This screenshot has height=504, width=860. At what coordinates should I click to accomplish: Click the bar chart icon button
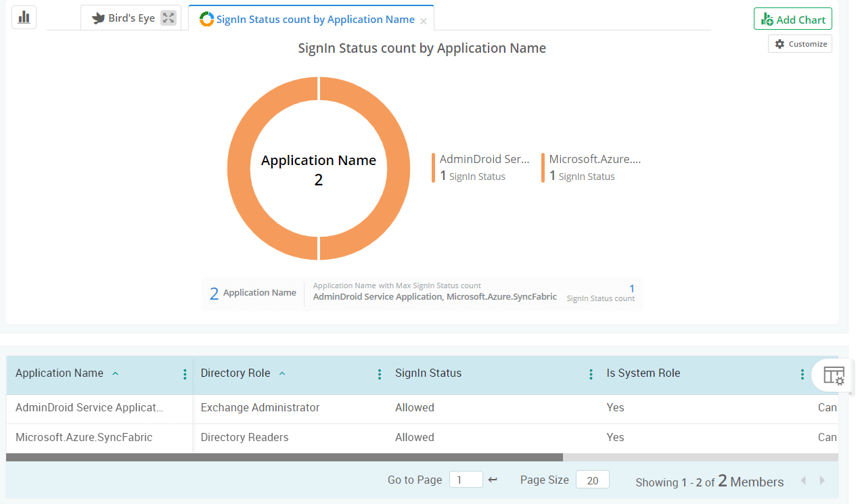[x=24, y=18]
